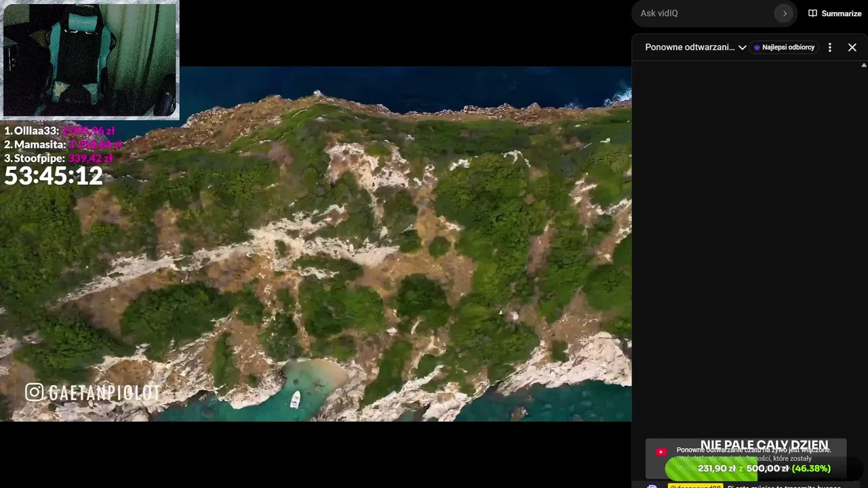Image resolution: width=868 pixels, height=488 pixels.
Task: Select the Najlepsi odbiorcy chip
Action: [784, 47]
